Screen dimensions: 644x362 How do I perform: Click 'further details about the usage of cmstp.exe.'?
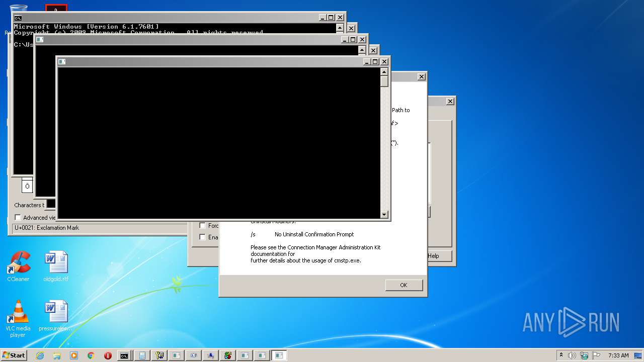306,260
